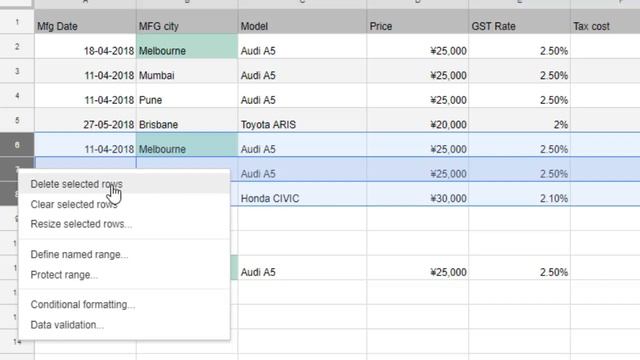Select row header 2
This screenshot has width=640, height=360.
click(x=17, y=47)
